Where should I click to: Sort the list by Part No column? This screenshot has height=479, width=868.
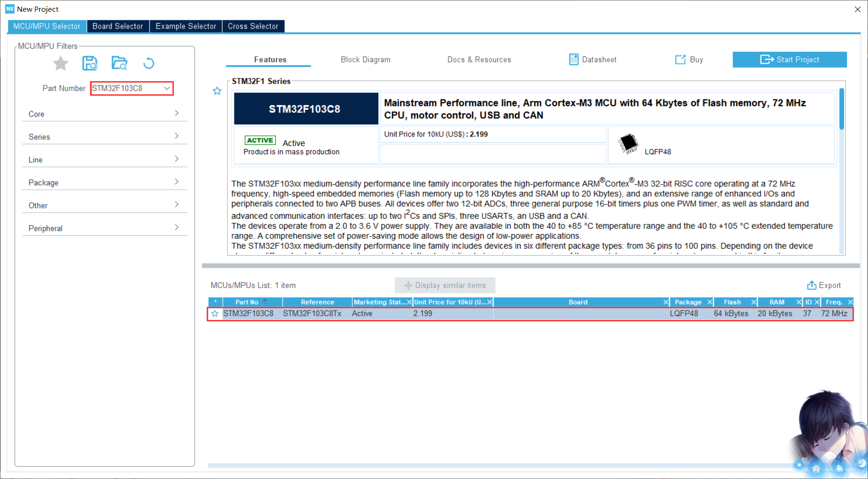252,302
